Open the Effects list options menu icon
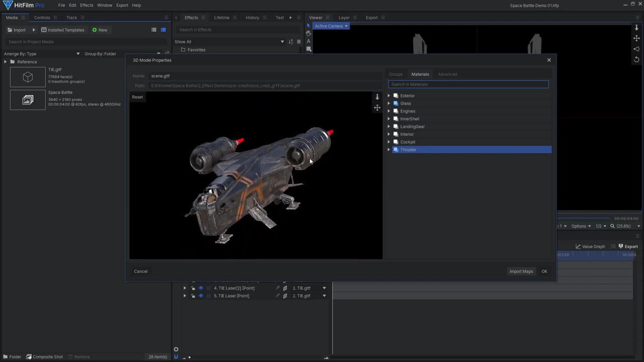 coord(299,42)
